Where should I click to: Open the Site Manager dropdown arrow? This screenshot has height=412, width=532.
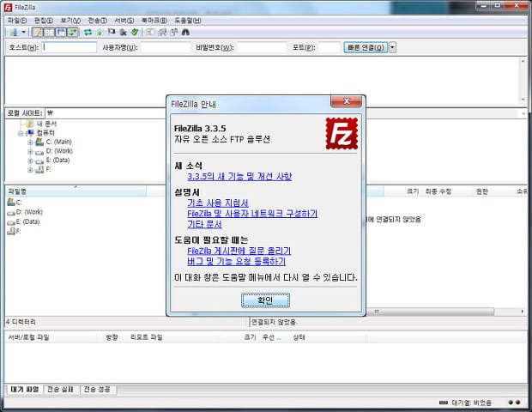point(23,33)
